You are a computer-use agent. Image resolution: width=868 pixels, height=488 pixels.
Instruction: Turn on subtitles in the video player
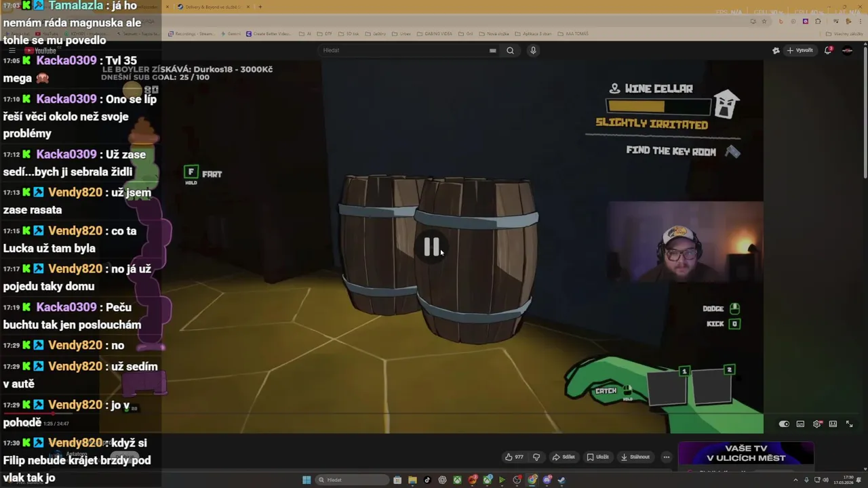click(800, 424)
